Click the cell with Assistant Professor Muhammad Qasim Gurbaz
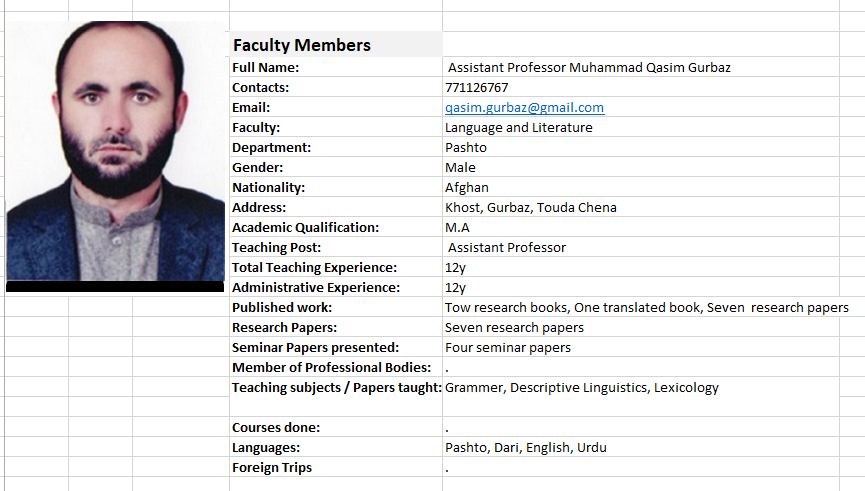Viewport: 865px width, 491px height. point(641,67)
